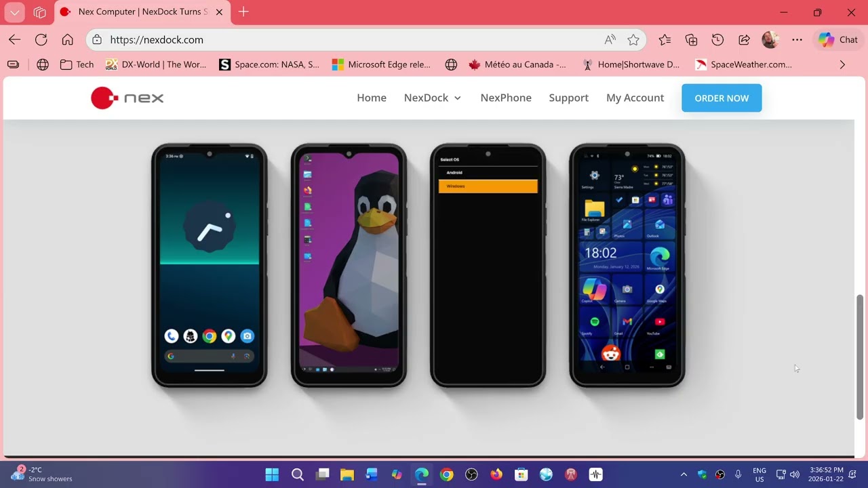
Task: Share this page icon
Action: 744,40
